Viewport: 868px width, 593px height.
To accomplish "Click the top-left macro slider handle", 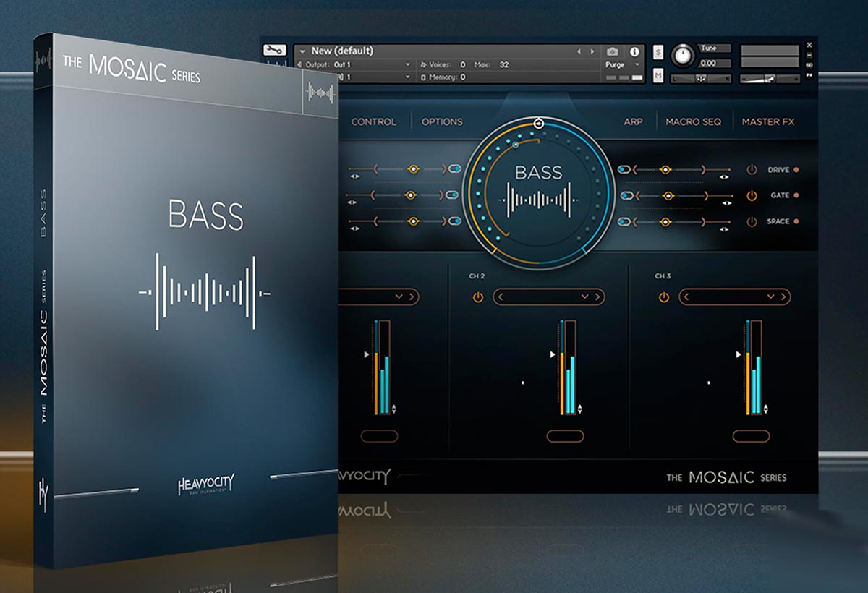I will tap(413, 169).
